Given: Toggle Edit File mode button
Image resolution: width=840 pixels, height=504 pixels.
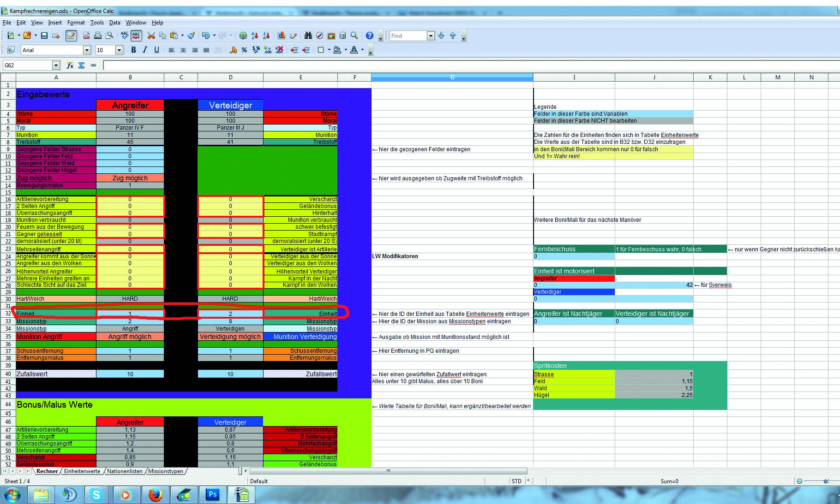Looking at the screenshot, I should click(x=71, y=36).
